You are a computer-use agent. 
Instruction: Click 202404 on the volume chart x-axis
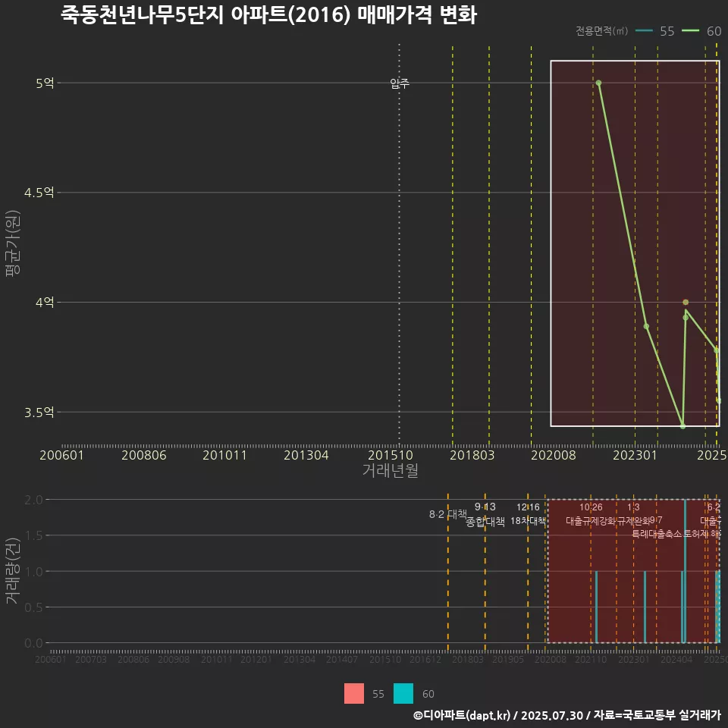coord(676,659)
